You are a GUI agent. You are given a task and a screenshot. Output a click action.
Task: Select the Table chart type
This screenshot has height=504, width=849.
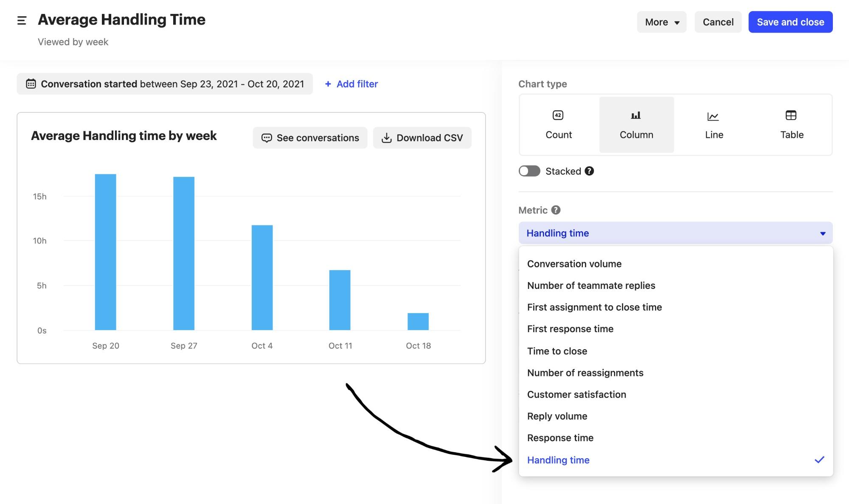click(792, 125)
